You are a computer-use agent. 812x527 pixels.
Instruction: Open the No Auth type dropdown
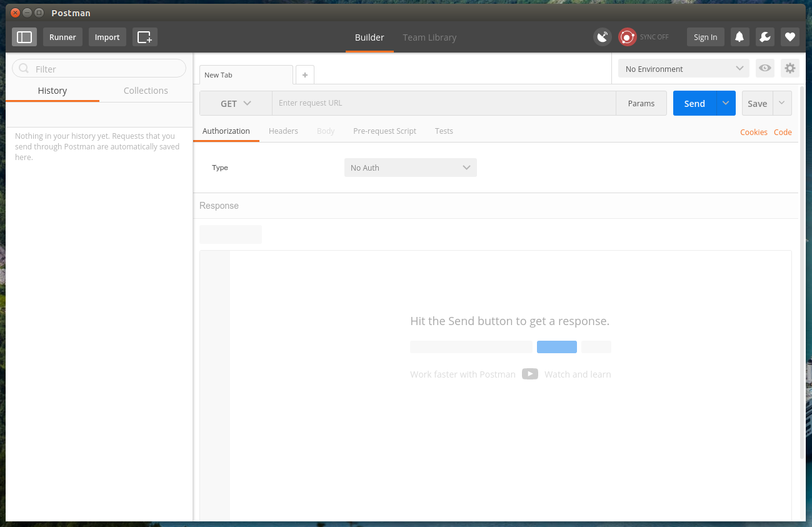tap(411, 168)
